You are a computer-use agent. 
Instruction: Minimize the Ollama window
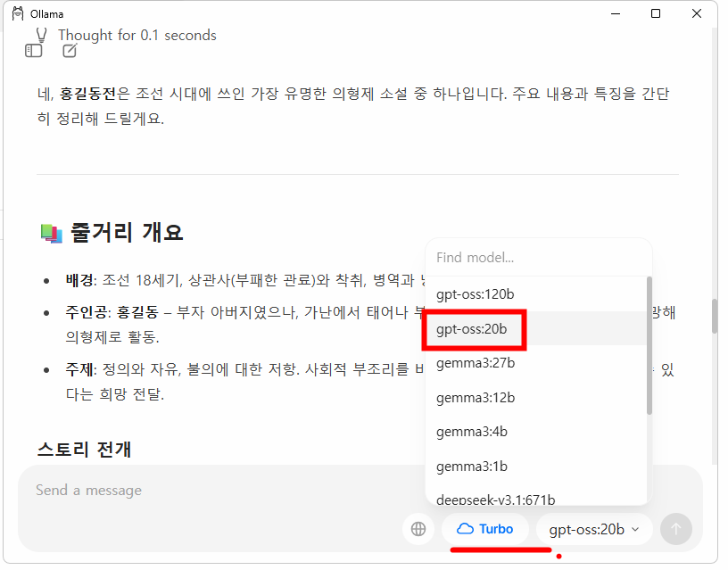tap(616, 14)
